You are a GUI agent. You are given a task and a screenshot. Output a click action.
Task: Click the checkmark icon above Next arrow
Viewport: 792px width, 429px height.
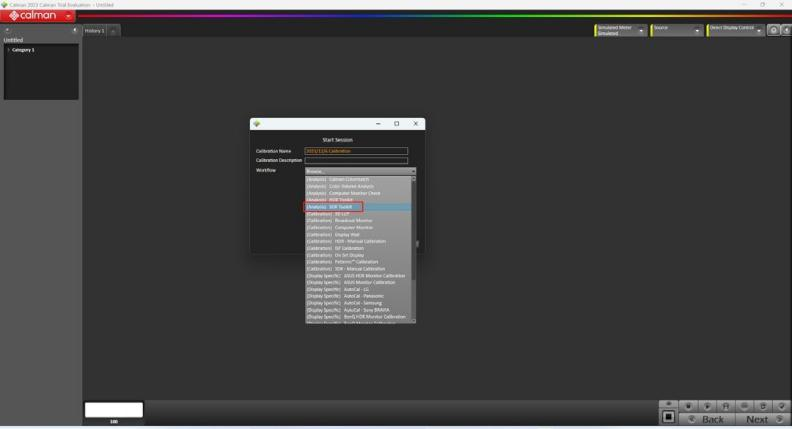(781, 406)
